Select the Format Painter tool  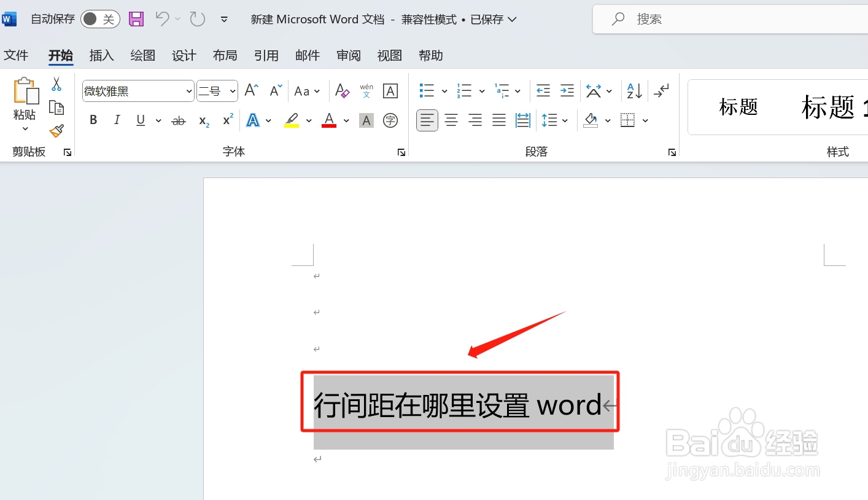(56, 130)
